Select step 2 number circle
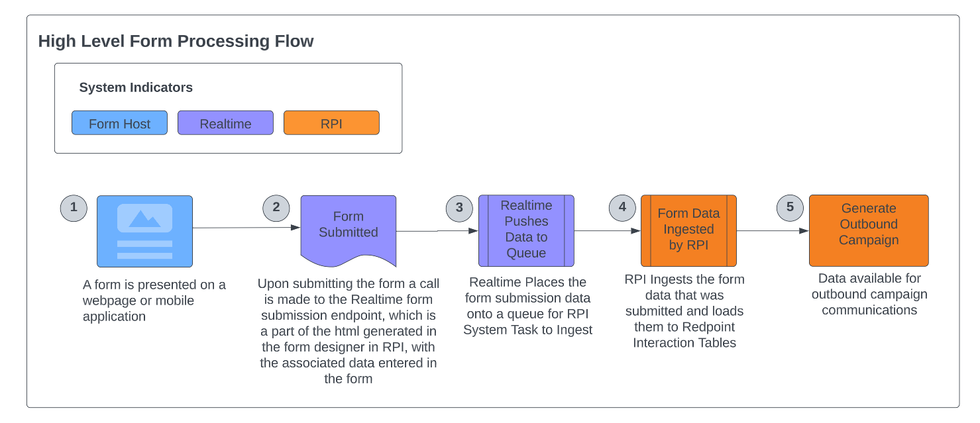Image resolution: width=980 pixels, height=423 pixels. pyautogui.click(x=276, y=208)
